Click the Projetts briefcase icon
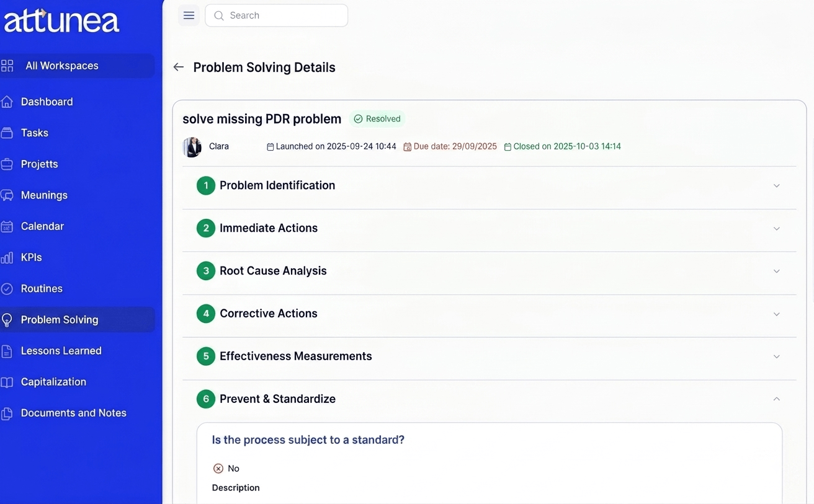Image resolution: width=814 pixels, height=504 pixels. click(7, 164)
